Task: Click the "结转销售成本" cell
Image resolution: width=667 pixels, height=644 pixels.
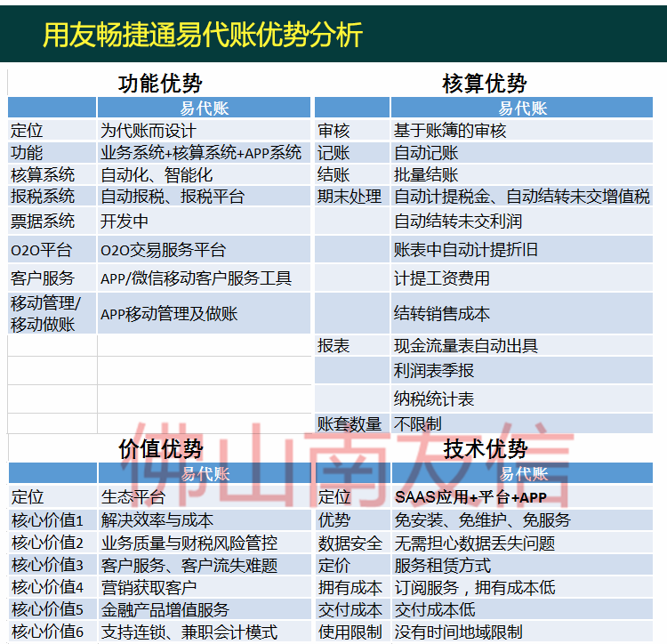Action: pos(521,313)
